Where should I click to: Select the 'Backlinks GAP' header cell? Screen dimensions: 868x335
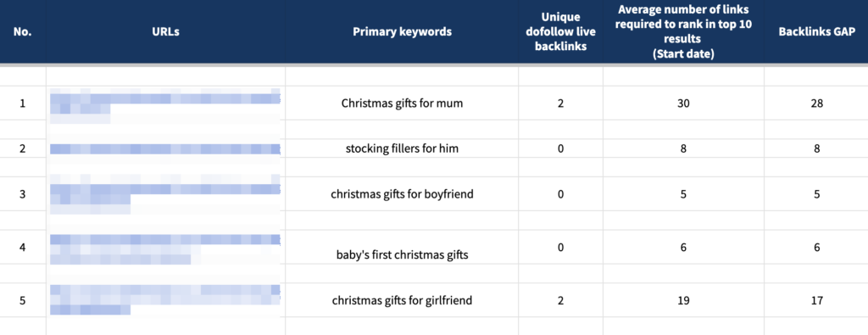click(x=816, y=31)
